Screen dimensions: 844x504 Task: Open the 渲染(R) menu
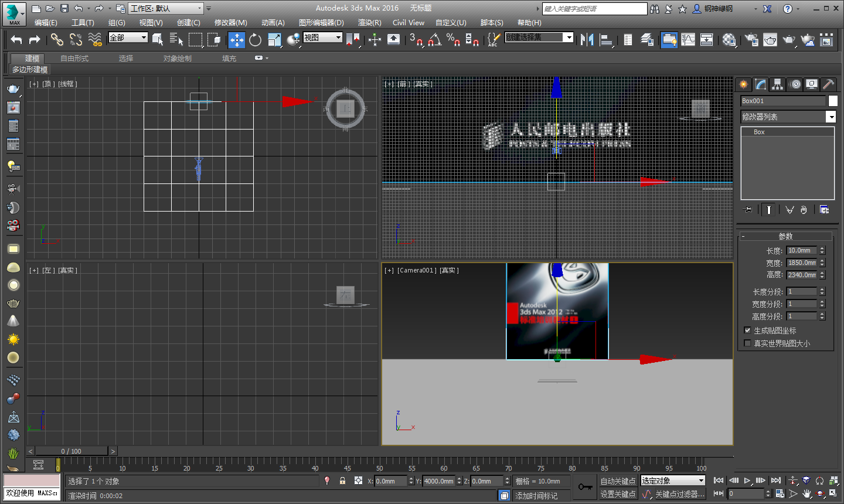click(x=369, y=22)
